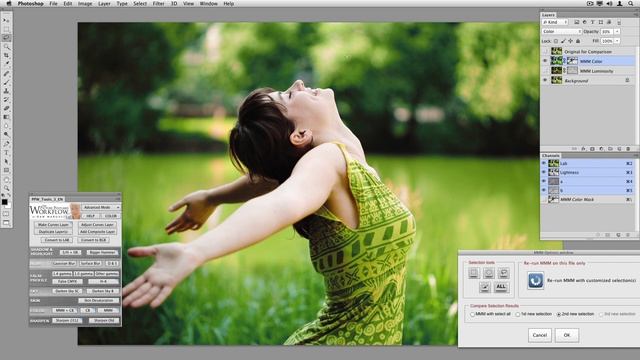Click the add layer mask icon
The height and width of the screenshot is (360, 640).
(x=592, y=149)
